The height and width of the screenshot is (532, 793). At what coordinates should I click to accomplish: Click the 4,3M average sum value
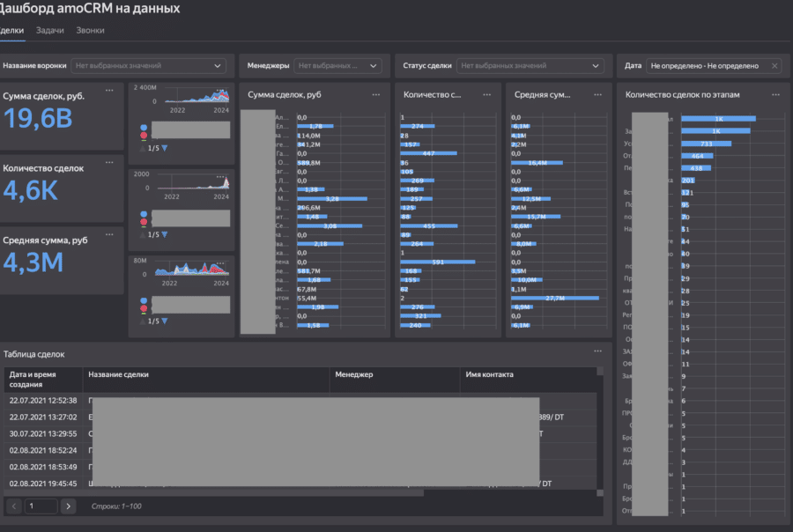click(33, 262)
